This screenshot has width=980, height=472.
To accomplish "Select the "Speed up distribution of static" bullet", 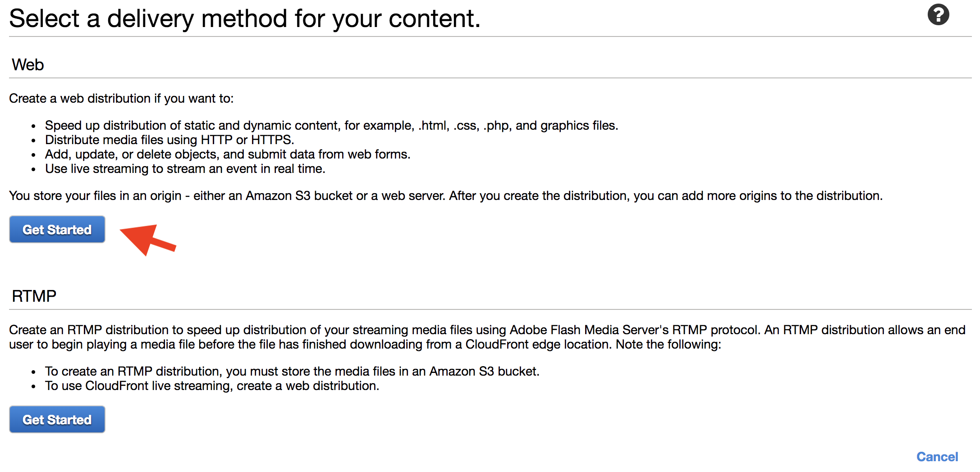I will pos(331,126).
